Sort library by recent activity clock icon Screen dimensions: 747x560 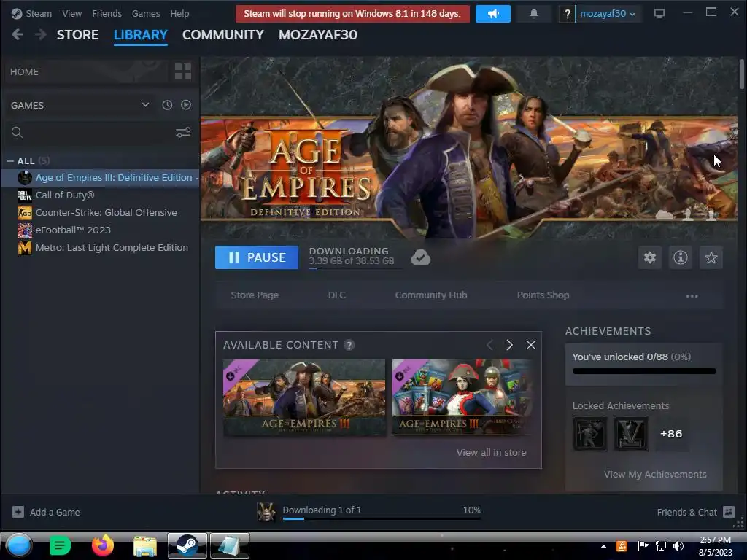(167, 105)
